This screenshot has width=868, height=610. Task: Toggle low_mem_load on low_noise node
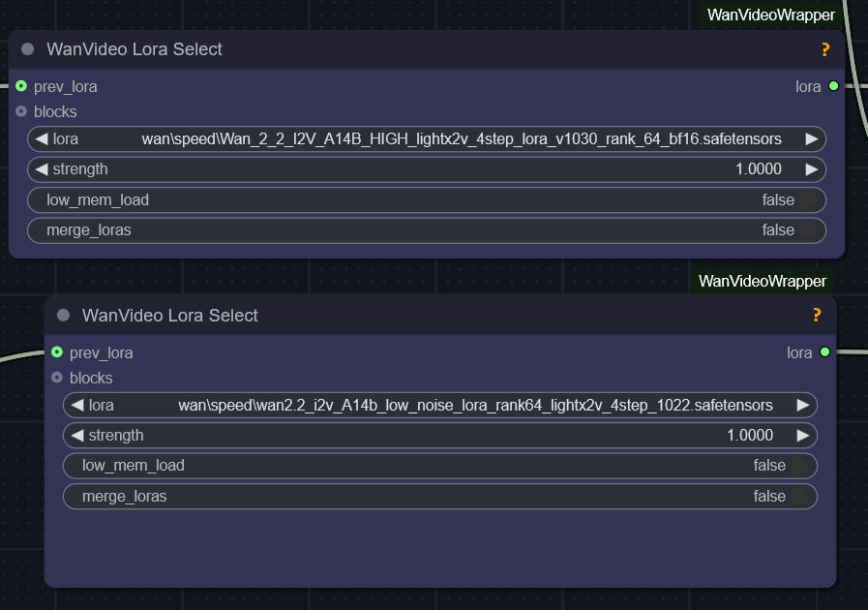(x=440, y=466)
